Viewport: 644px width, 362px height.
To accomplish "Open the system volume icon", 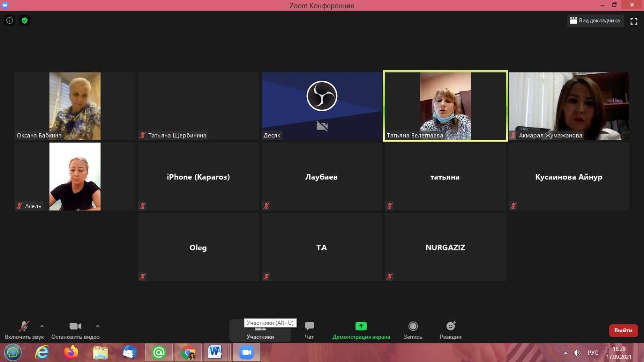I will click(577, 353).
